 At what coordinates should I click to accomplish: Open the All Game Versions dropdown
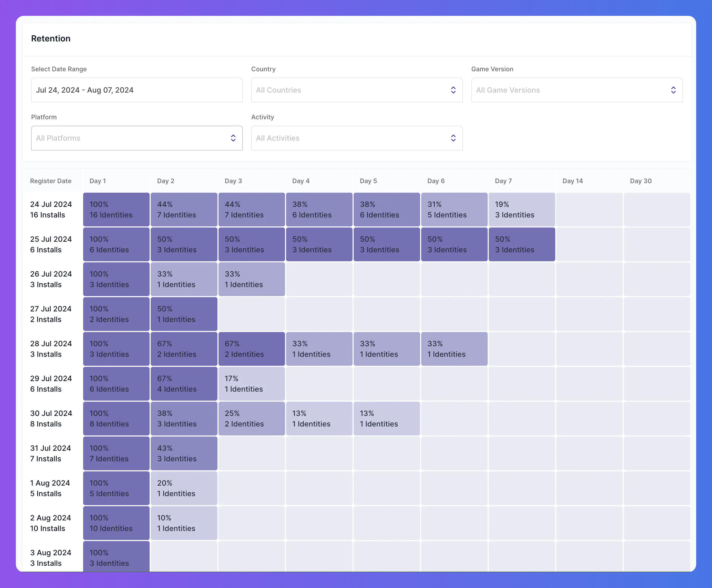577,90
